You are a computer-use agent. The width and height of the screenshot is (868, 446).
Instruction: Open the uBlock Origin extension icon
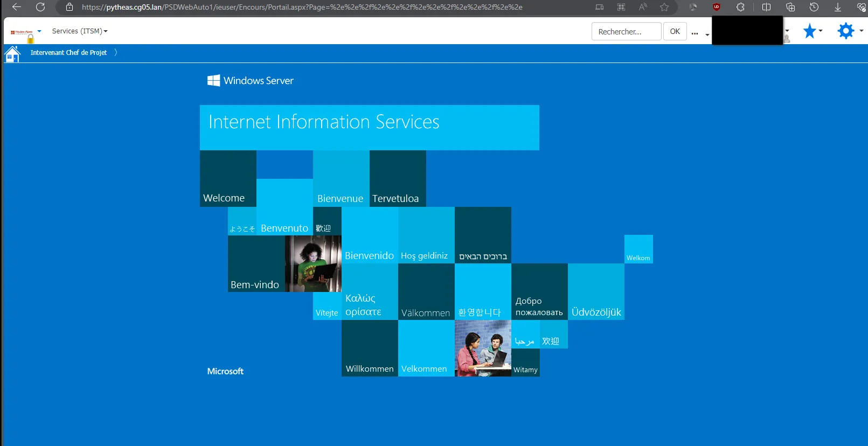pos(716,7)
